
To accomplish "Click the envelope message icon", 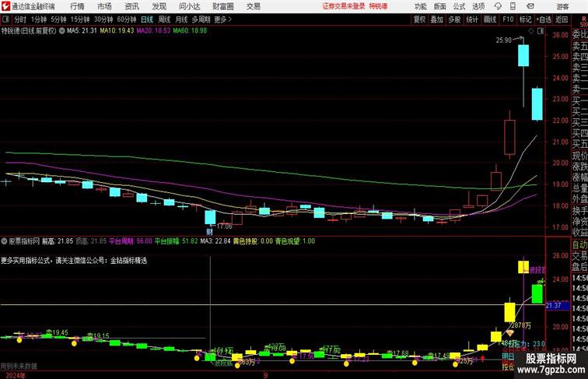I will (x=530, y=6).
